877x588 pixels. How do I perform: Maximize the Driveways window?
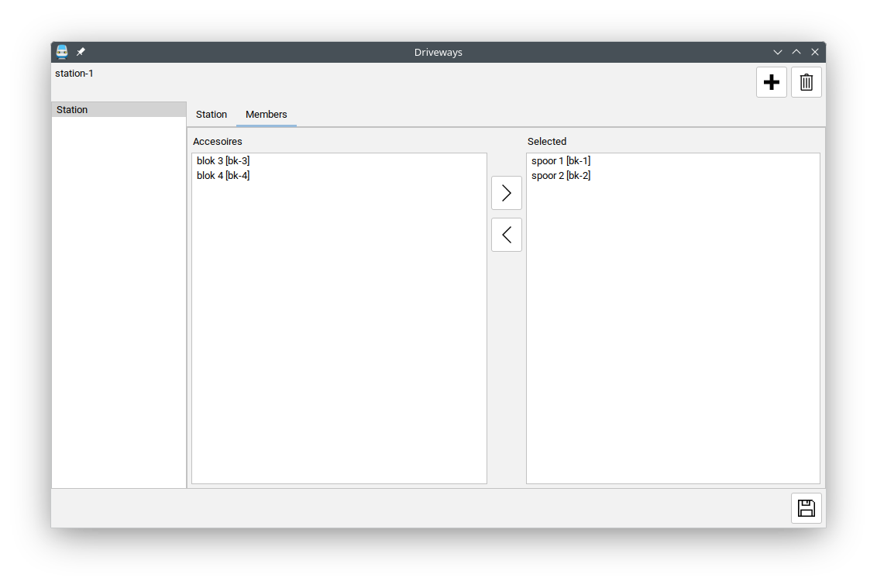[x=796, y=52]
